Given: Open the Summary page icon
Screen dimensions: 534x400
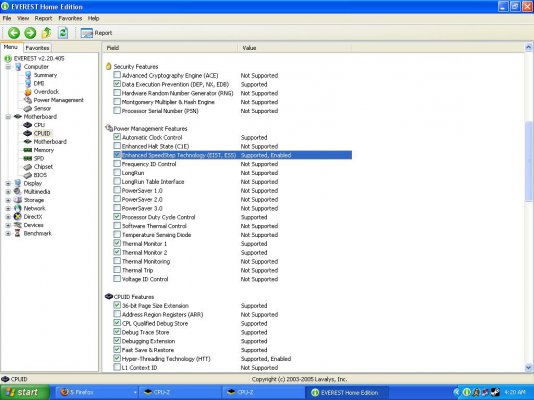Looking at the screenshot, I should tap(28, 75).
